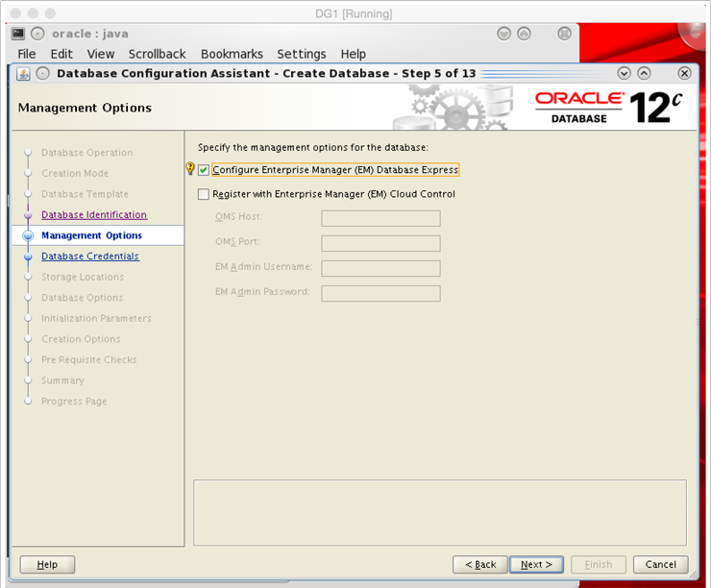Click the Creation Mode step label
Image resolution: width=711 pixels, height=588 pixels.
pyautogui.click(x=75, y=173)
